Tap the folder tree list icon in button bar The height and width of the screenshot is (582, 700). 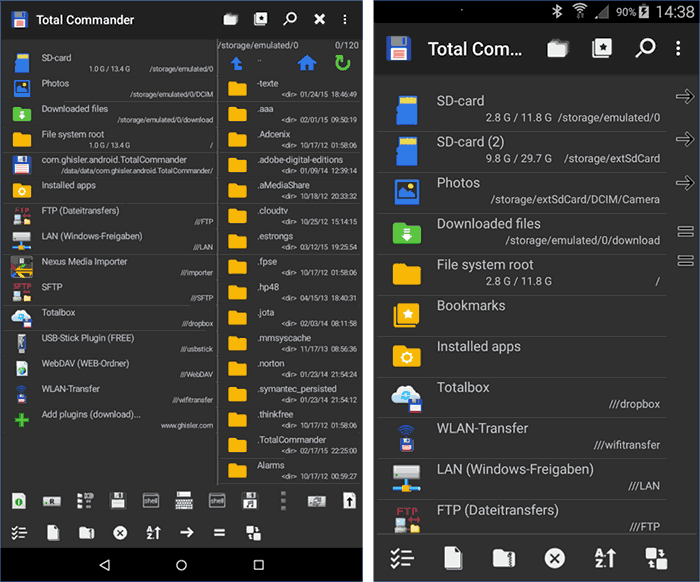(85, 501)
